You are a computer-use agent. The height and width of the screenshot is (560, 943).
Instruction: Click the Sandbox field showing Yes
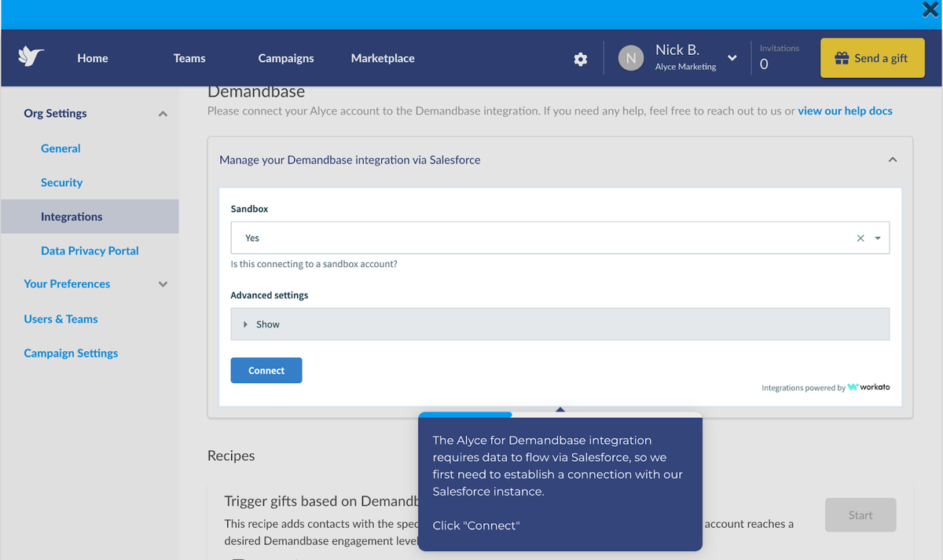(560, 238)
